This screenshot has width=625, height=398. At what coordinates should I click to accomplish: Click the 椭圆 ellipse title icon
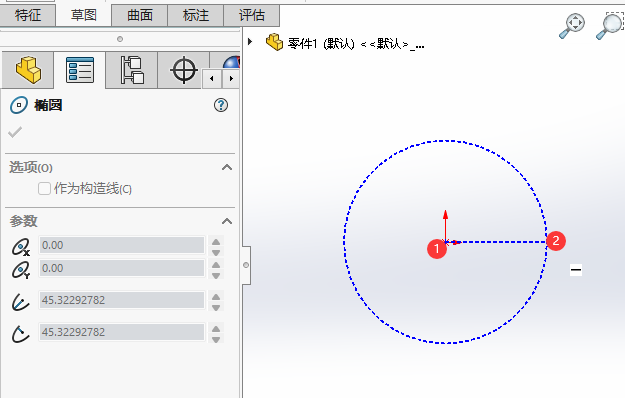pyautogui.click(x=19, y=105)
